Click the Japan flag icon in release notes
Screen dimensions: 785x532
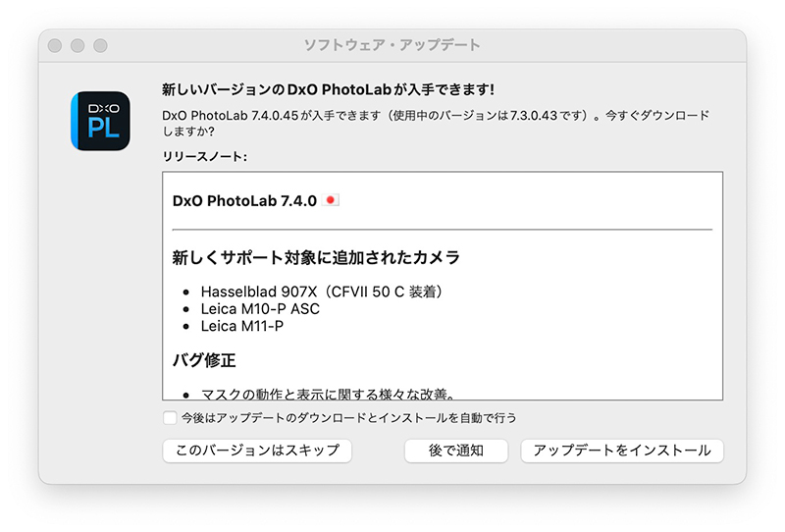coord(330,200)
